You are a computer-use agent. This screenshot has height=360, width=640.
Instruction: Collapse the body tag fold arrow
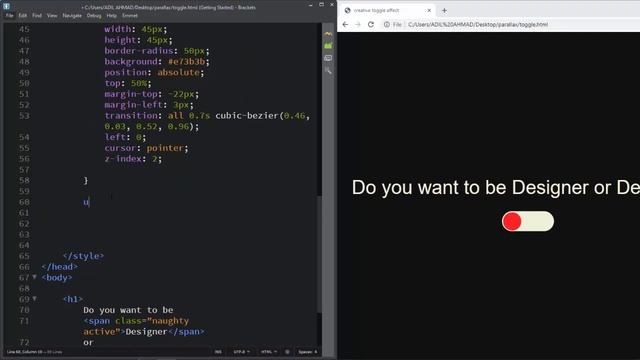(35, 277)
